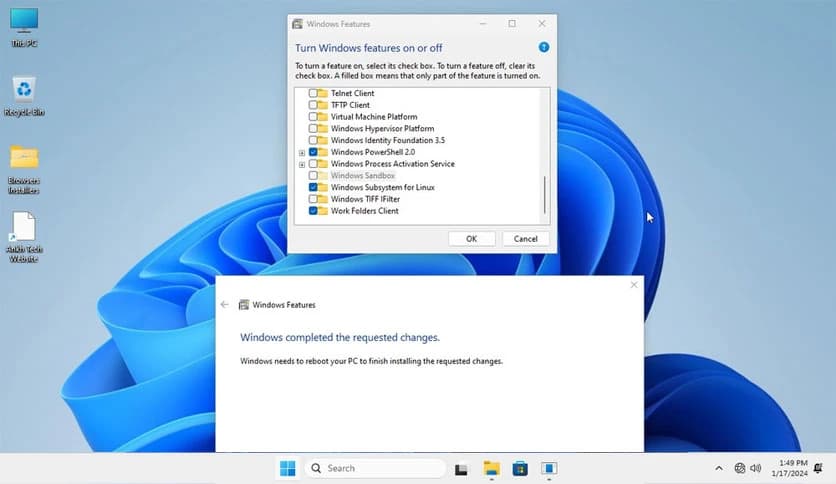Maximize the Windows Features window
This screenshot has width=836, height=484.
click(512, 23)
